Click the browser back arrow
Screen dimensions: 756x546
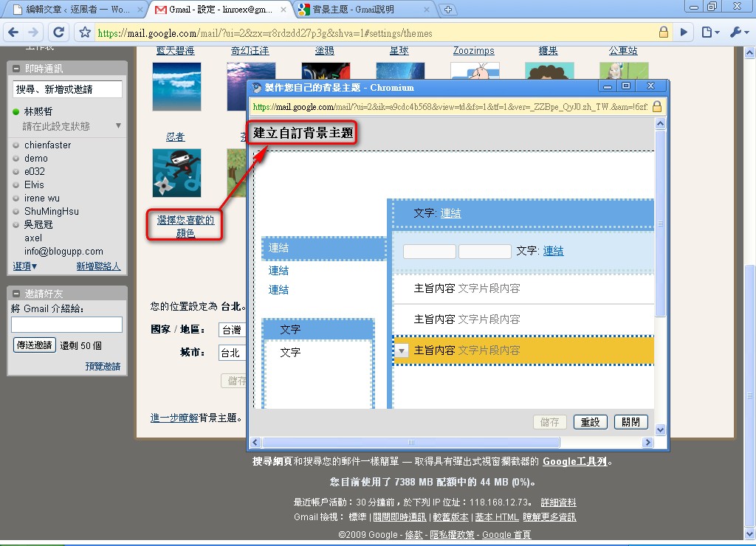coord(13,32)
